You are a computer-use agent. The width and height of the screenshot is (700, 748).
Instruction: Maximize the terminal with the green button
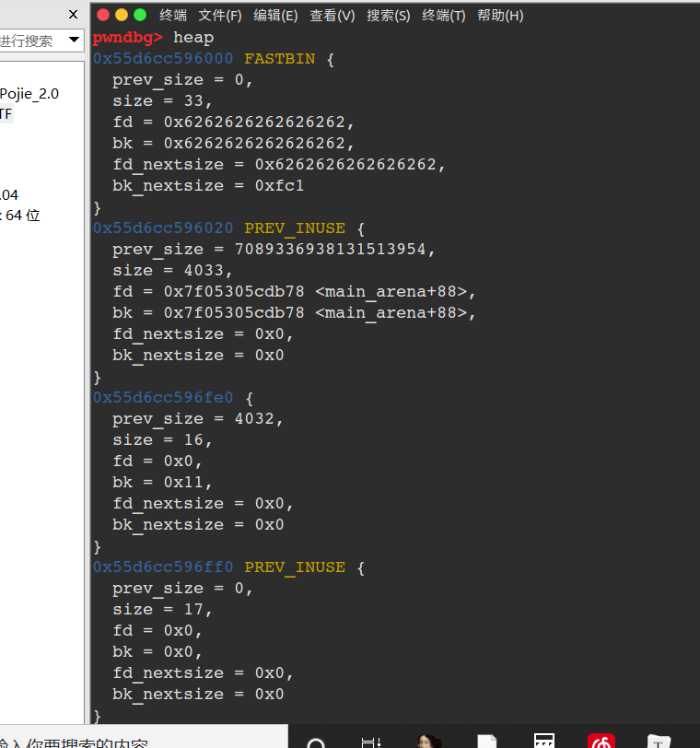140,15
